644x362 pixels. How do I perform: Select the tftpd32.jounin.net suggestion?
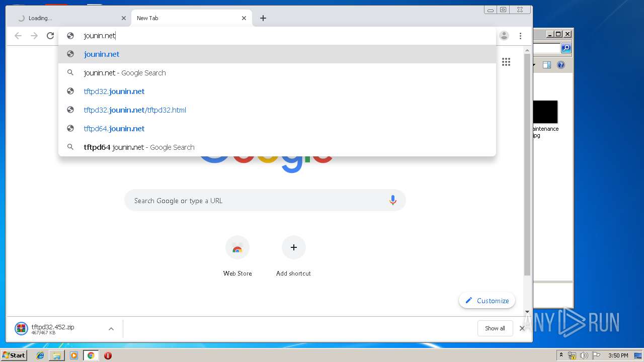tap(277, 92)
